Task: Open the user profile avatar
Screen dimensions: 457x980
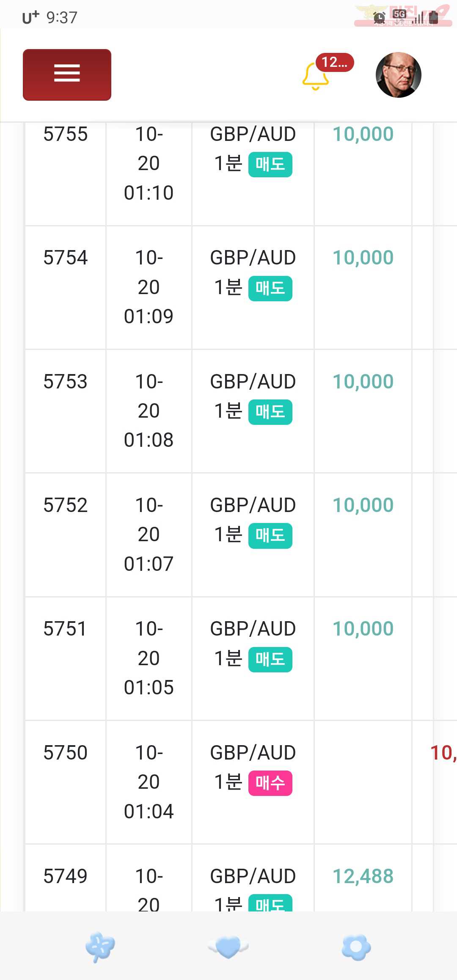Action: point(398,75)
